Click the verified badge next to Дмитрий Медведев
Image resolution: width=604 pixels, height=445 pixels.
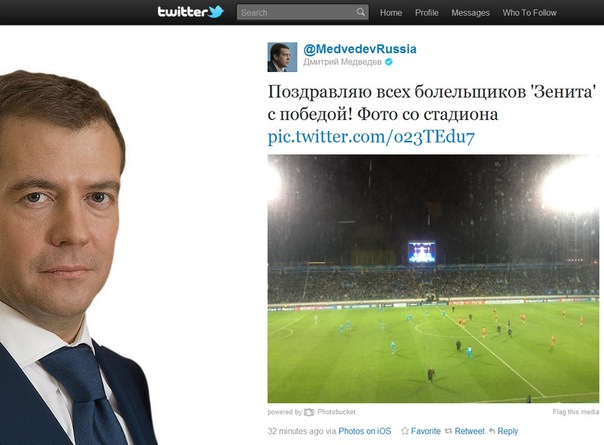click(x=389, y=62)
